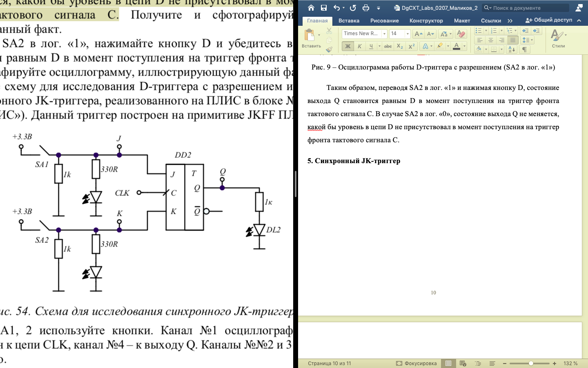Expand the font color dropdown arrow
Viewport: 588px width, 368px height.
464,46
